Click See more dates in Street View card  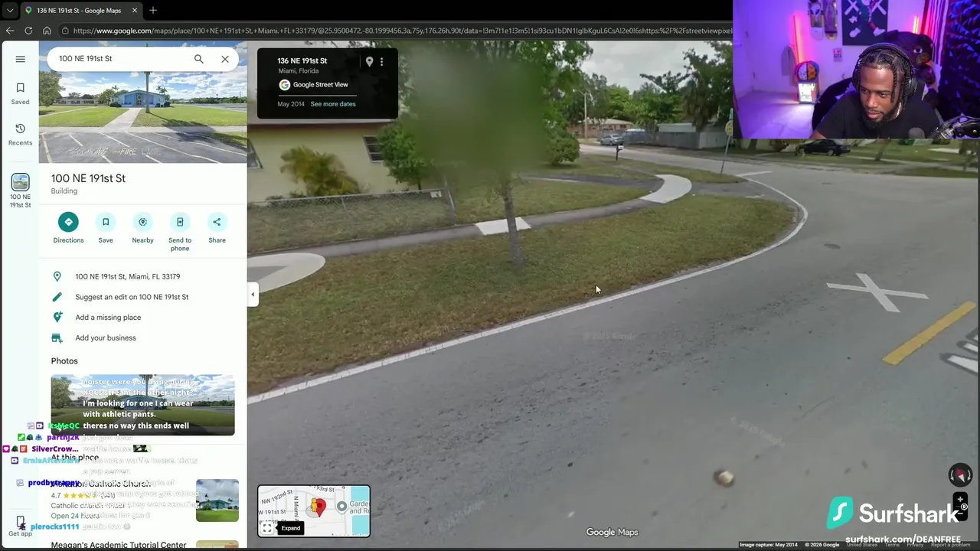click(x=333, y=104)
